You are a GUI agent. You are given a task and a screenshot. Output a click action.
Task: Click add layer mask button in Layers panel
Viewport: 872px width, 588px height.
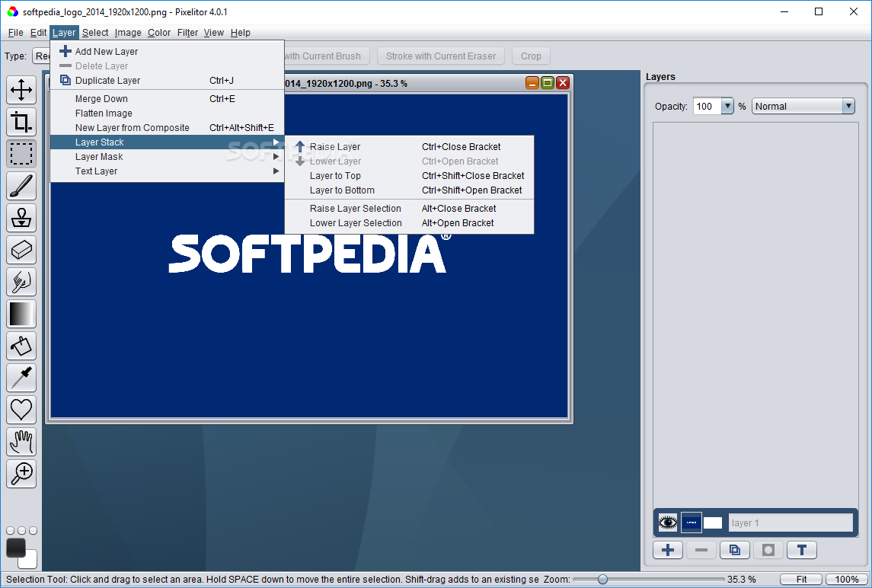click(768, 550)
